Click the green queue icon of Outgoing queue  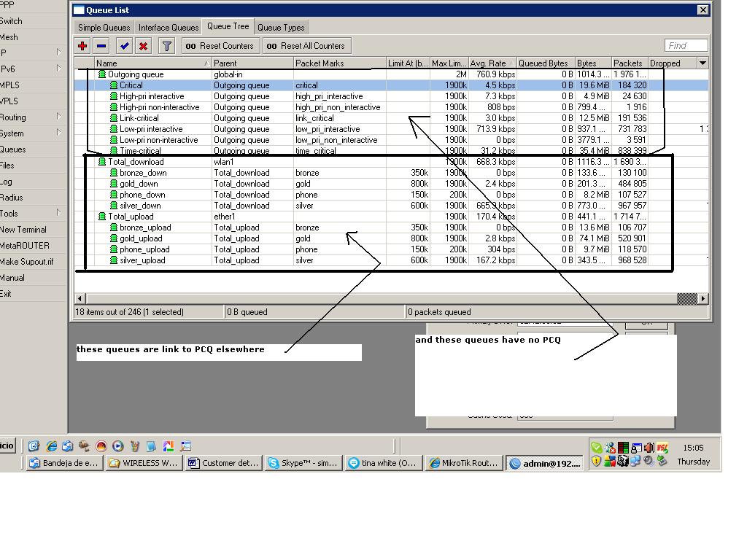coord(102,74)
